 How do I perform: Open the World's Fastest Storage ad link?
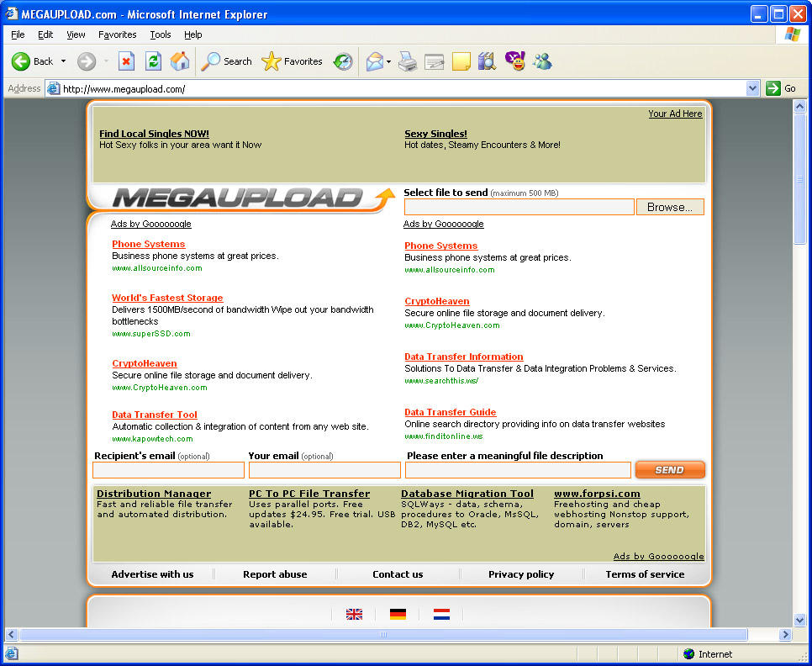coord(167,298)
